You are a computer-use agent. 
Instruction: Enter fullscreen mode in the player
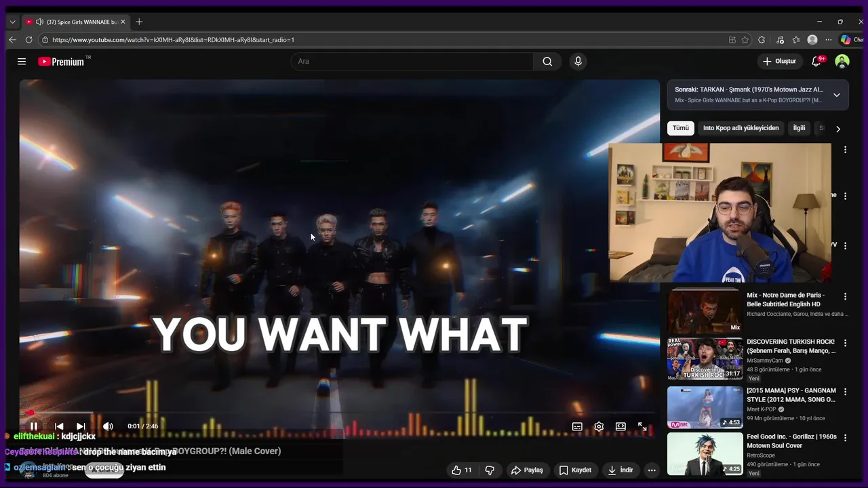642,426
